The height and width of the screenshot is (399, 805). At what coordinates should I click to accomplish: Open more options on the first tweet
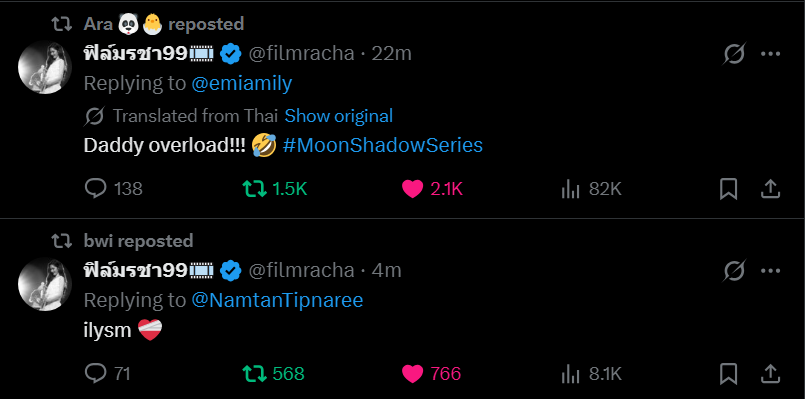(x=770, y=53)
